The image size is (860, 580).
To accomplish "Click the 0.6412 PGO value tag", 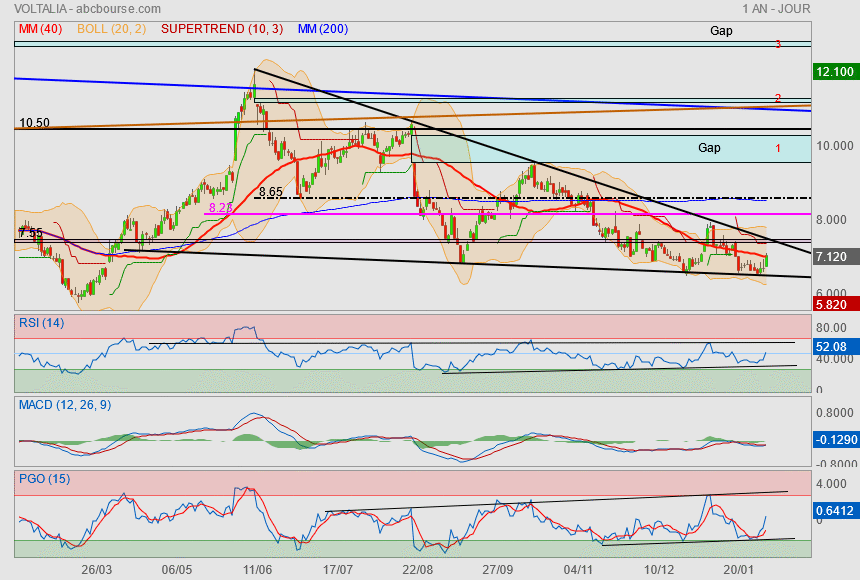I will pos(835,511).
